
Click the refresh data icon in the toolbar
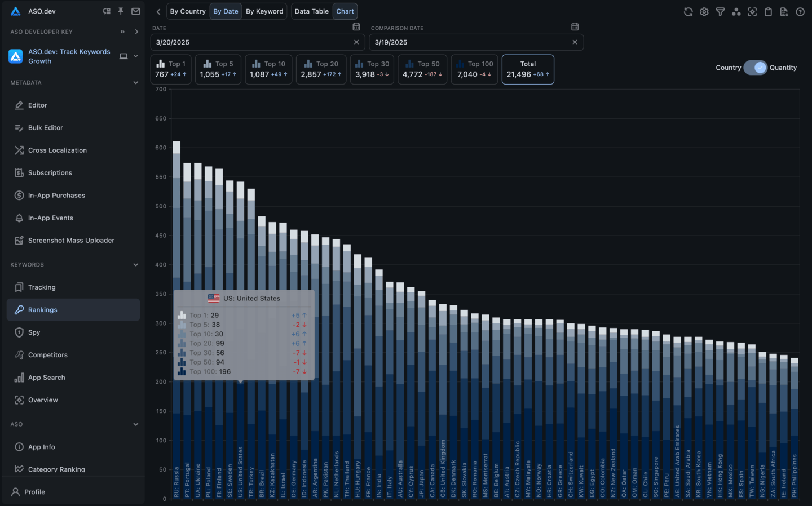tap(688, 11)
